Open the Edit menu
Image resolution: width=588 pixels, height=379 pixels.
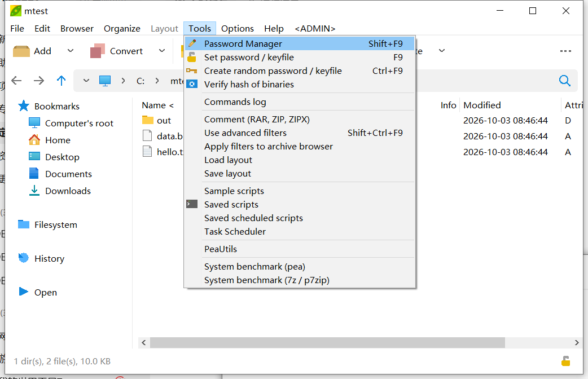point(42,29)
